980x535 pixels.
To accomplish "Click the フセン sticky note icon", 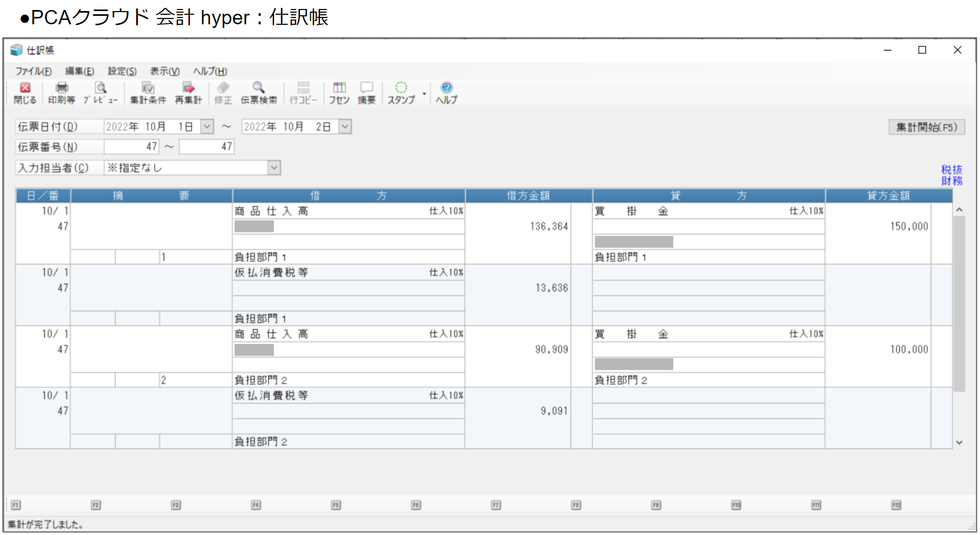I will tap(339, 93).
